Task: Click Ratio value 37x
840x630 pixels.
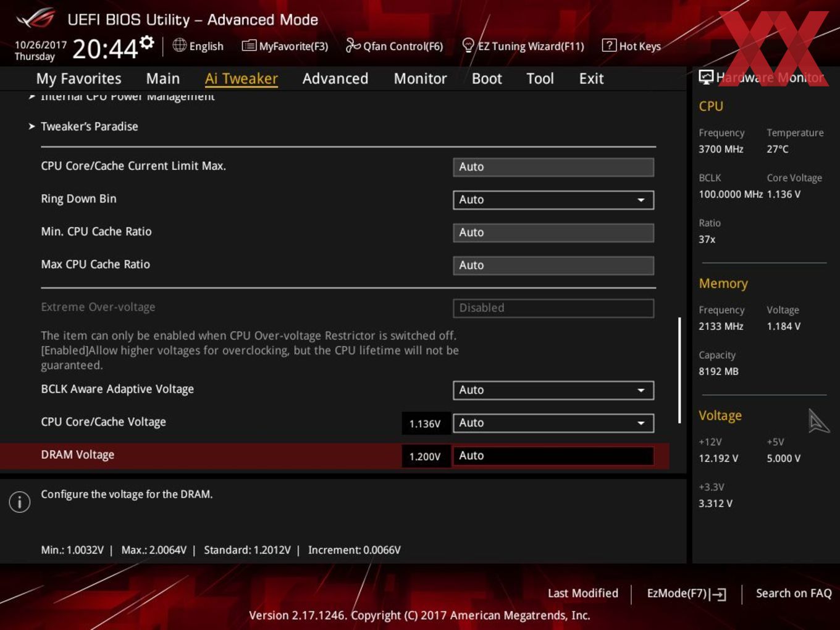Action: pyautogui.click(x=707, y=239)
